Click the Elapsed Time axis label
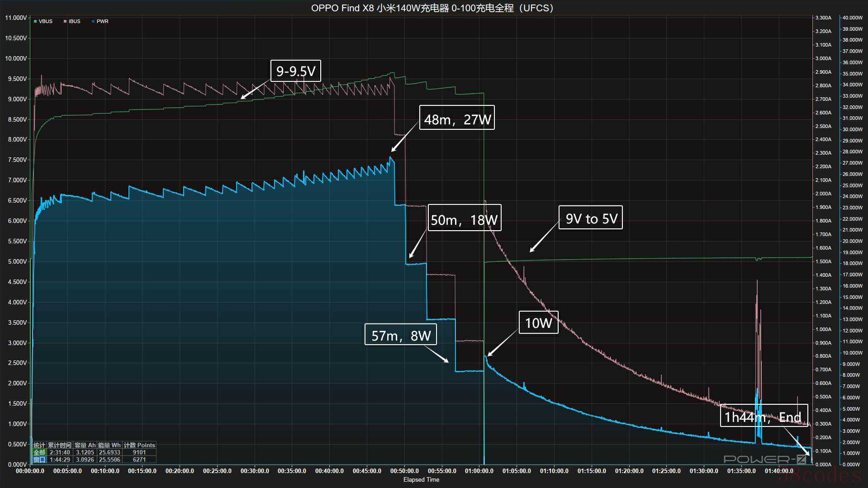 click(421, 480)
